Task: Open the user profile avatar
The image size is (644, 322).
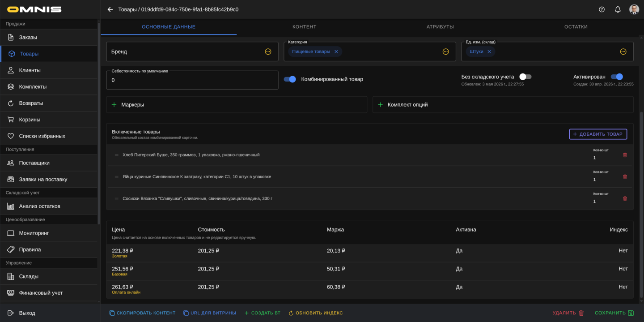Action: click(634, 9)
